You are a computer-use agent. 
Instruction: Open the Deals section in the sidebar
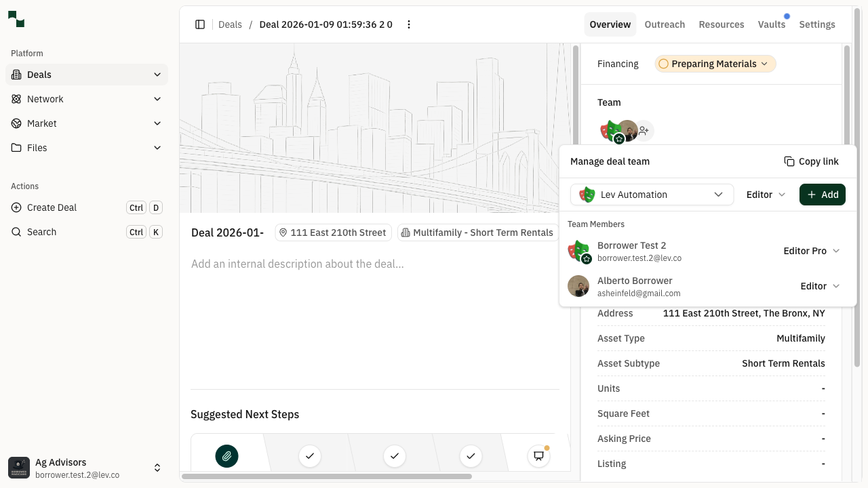point(39,75)
